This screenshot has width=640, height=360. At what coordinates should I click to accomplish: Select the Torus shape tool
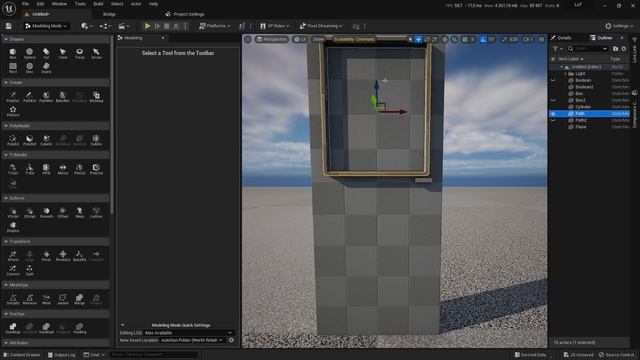pos(80,53)
